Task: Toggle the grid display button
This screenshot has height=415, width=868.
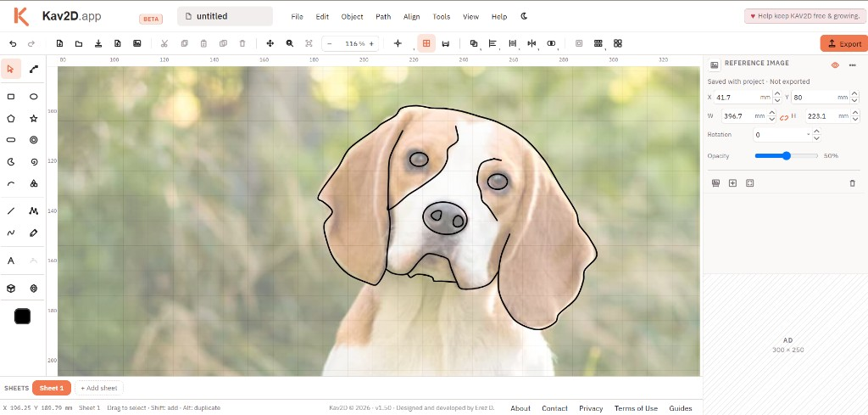Action: pyautogui.click(x=426, y=43)
